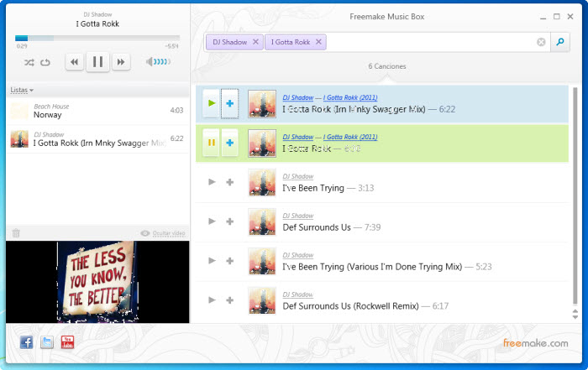Add I've Been Trying 3:13 to playlist
This screenshot has height=370, width=588.
[230, 182]
